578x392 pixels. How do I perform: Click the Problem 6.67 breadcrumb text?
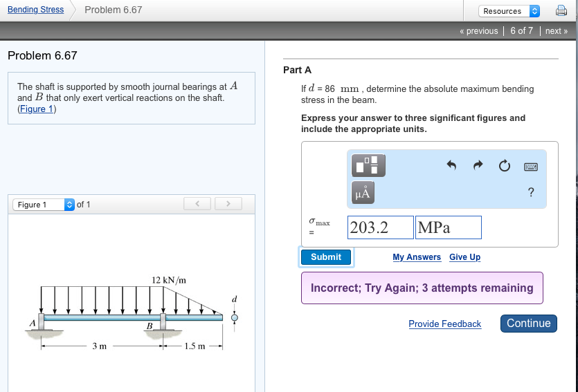(113, 10)
